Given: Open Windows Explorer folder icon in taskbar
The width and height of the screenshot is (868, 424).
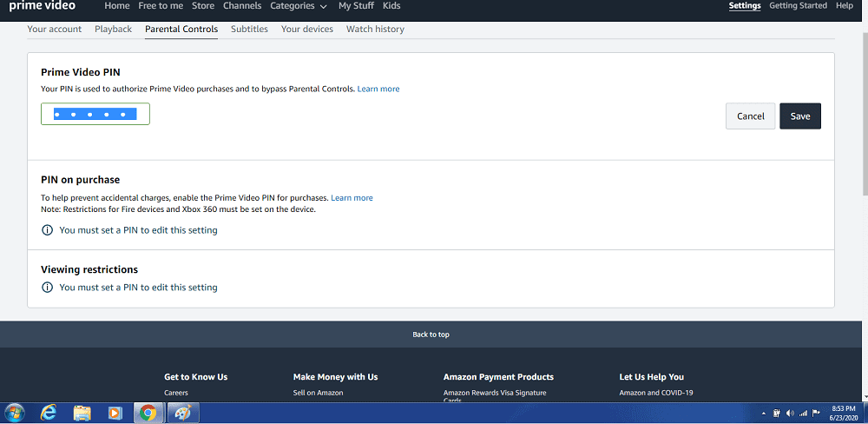Looking at the screenshot, I should click(82, 413).
